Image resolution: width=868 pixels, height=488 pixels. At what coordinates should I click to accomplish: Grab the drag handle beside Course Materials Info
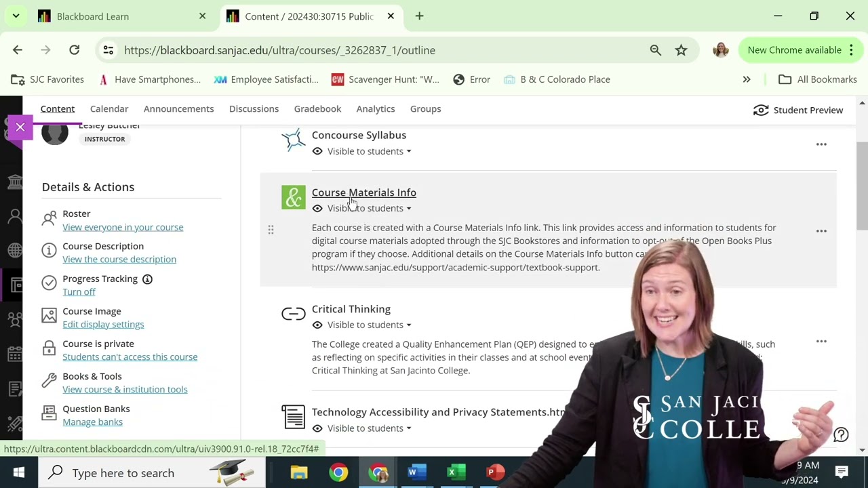pyautogui.click(x=271, y=230)
